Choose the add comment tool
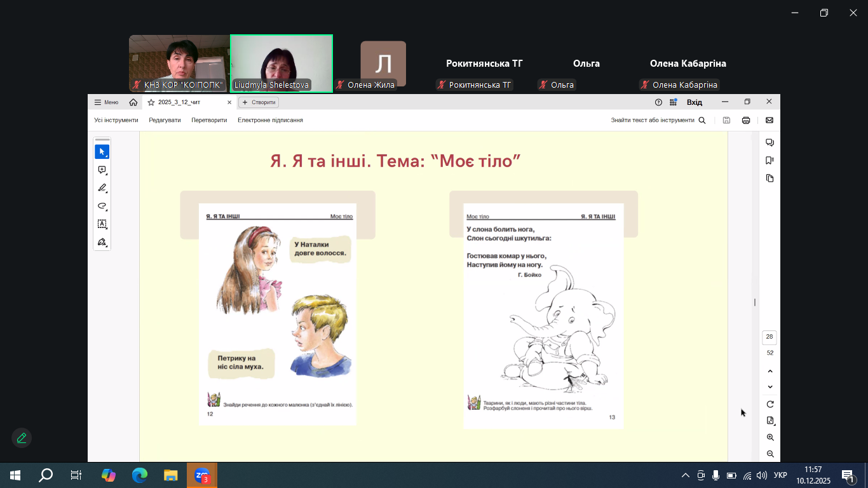The width and height of the screenshot is (868, 488). pos(102,170)
